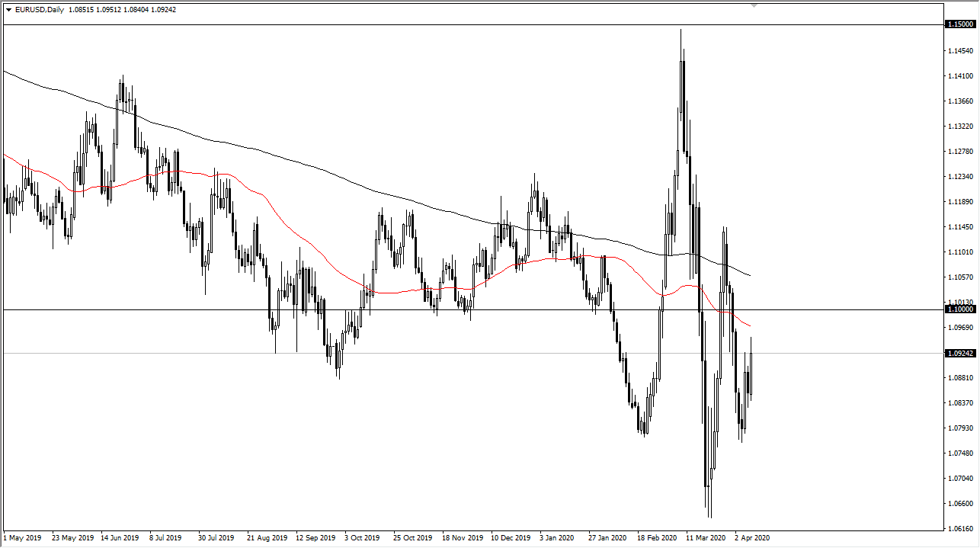
Task: Click the 25 Oct 2019 date label
Action: (x=413, y=538)
